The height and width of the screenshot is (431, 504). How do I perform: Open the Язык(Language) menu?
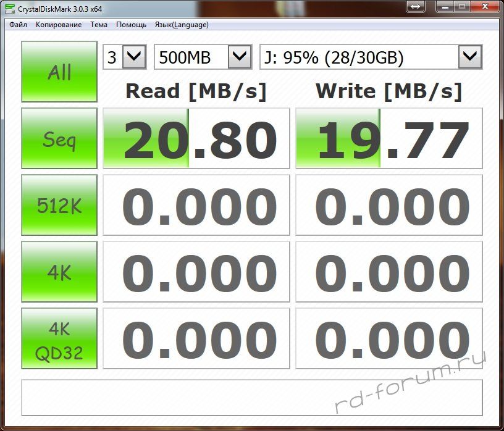coord(181,25)
